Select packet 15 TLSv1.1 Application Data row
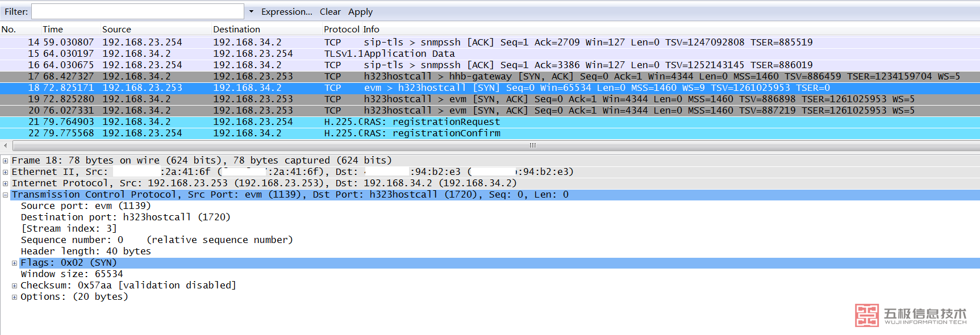This screenshot has width=980, height=335. pos(490,53)
